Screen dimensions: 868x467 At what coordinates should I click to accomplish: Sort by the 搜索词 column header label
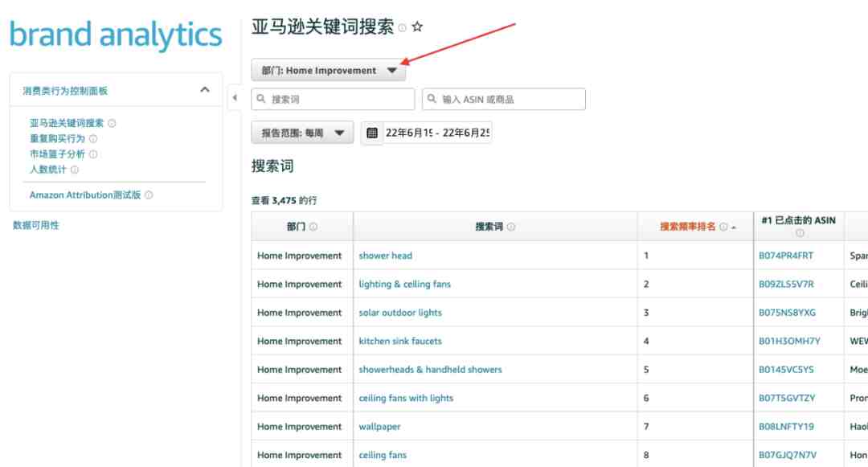(489, 227)
